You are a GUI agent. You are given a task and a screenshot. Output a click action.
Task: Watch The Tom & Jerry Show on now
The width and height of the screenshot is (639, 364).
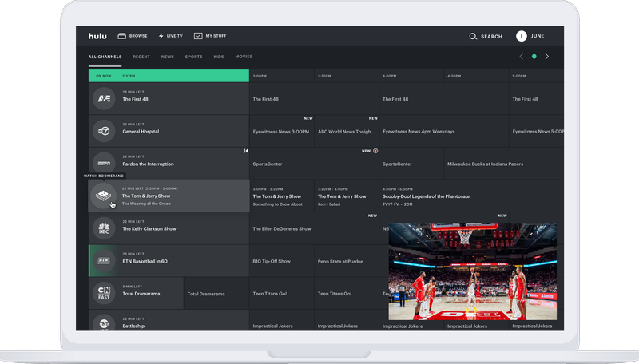coord(169,196)
